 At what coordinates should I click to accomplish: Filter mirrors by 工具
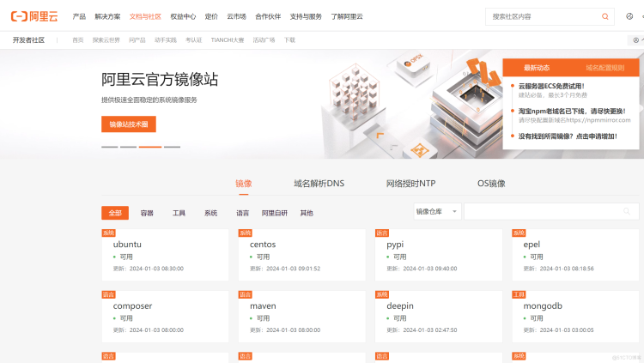[179, 213]
